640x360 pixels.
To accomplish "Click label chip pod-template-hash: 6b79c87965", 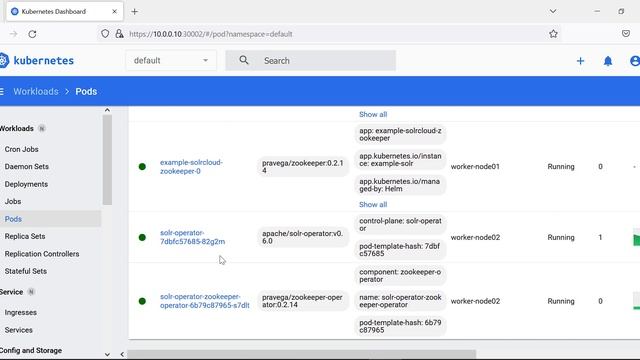I will (x=400, y=326).
